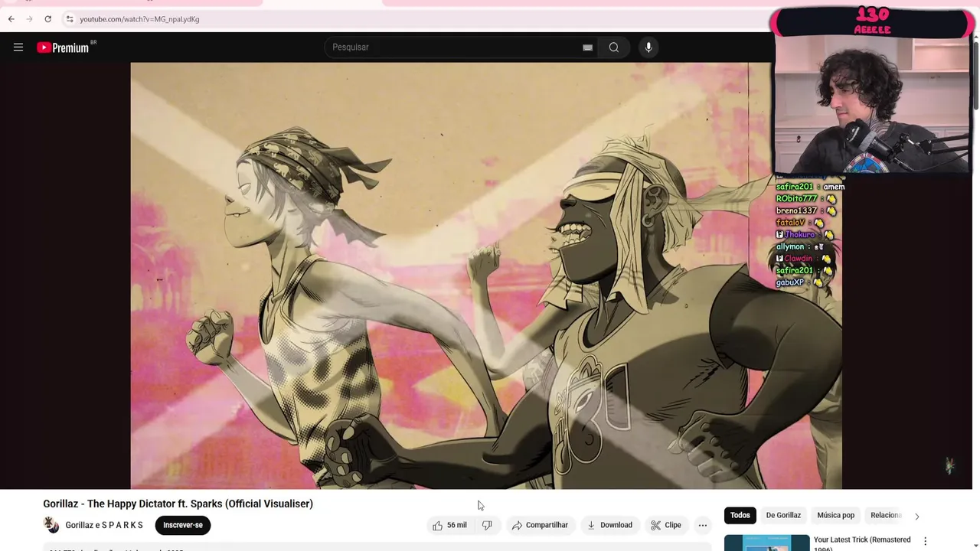Select the youtube.com URL in address bar

pos(139,19)
